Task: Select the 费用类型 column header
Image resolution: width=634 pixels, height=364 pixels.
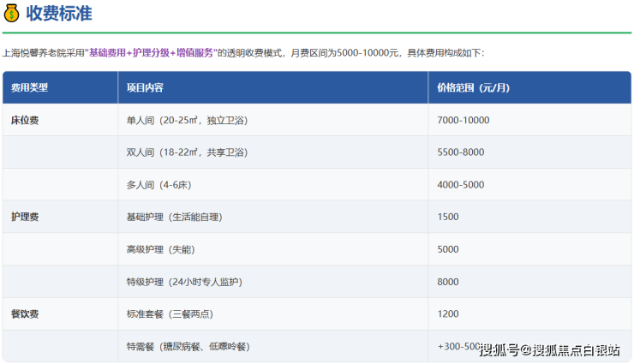Action: [29, 87]
